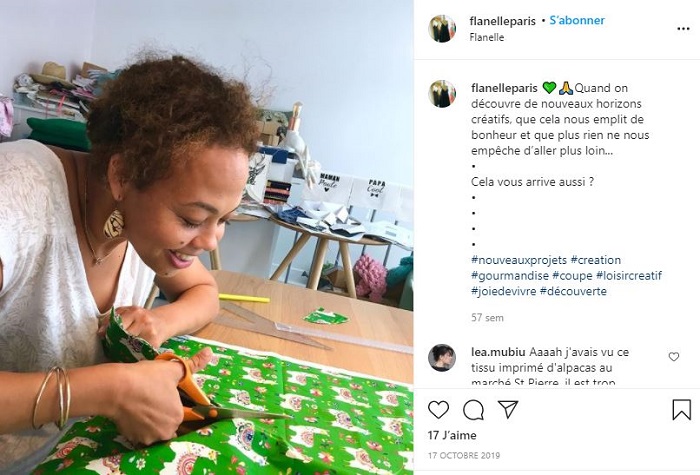Click the fabric cutting post photo
This screenshot has height=475, width=700.
coord(207,237)
